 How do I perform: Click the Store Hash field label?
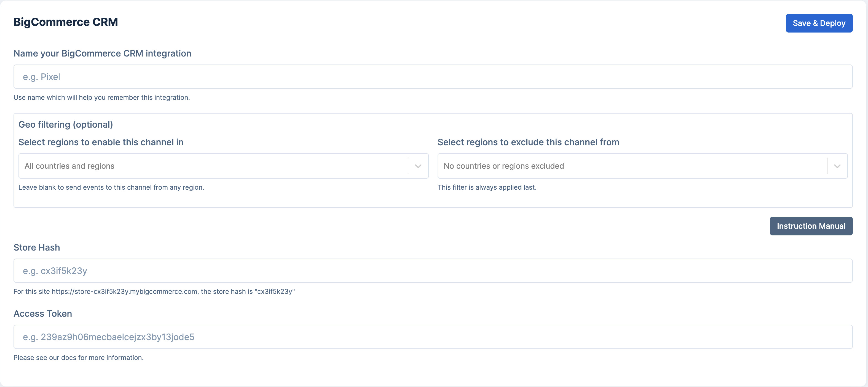(37, 248)
